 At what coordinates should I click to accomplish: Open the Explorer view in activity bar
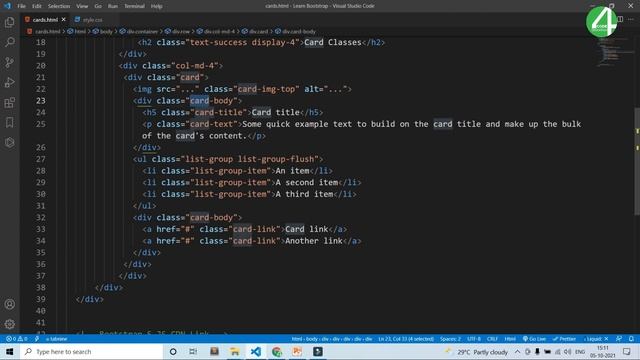click(9, 22)
